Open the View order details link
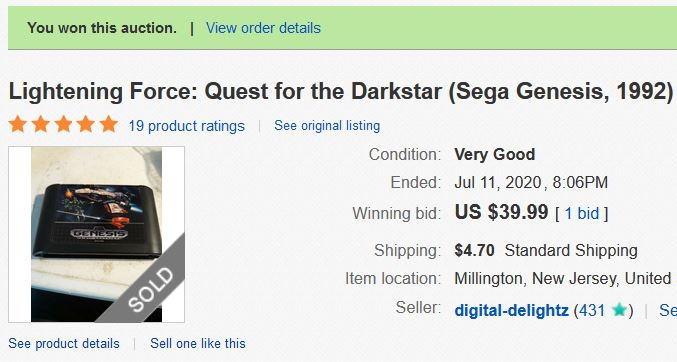677x362 pixels. pos(263,28)
